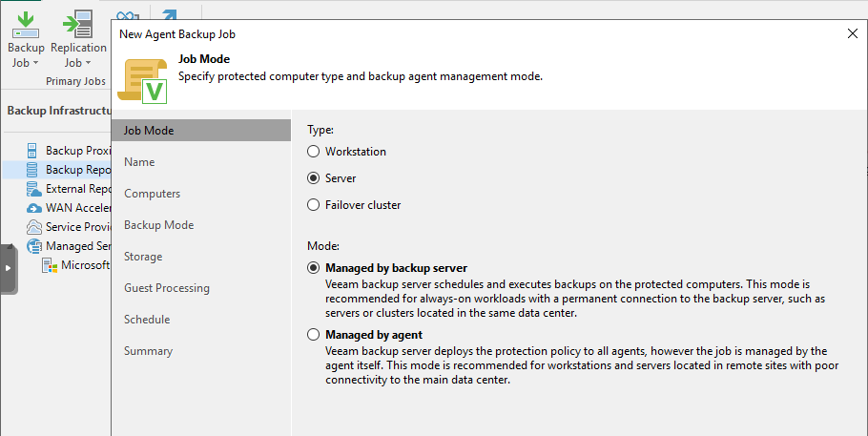Click the Backup Repositories database icon
This screenshot has height=436, width=868.
click(x=32, y=170)
